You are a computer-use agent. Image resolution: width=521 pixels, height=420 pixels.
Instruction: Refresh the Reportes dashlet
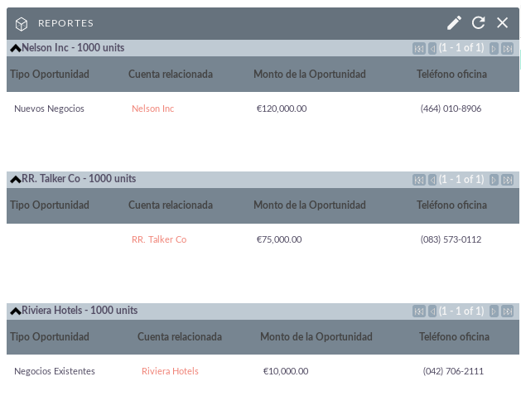tap(479, 23)
